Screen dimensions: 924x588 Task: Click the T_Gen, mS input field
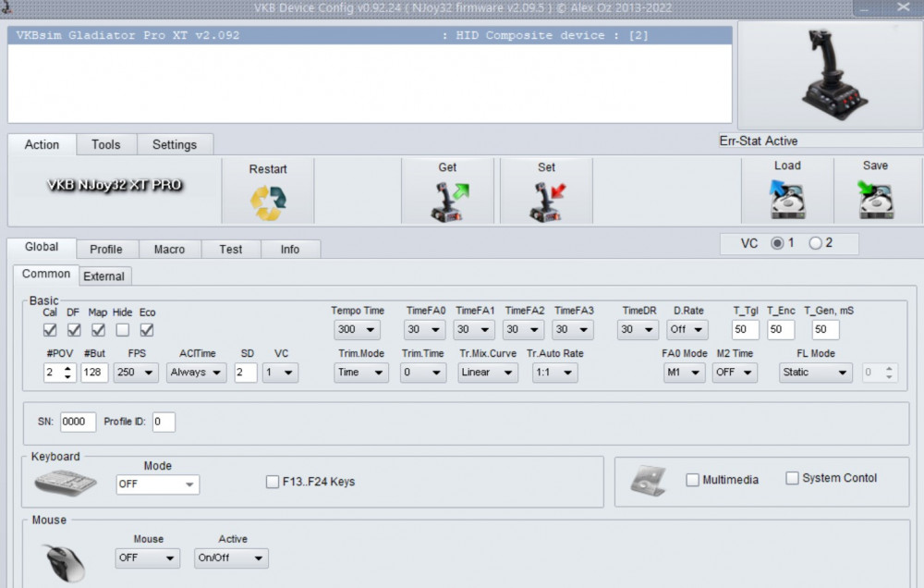click(x=825, y=330)
